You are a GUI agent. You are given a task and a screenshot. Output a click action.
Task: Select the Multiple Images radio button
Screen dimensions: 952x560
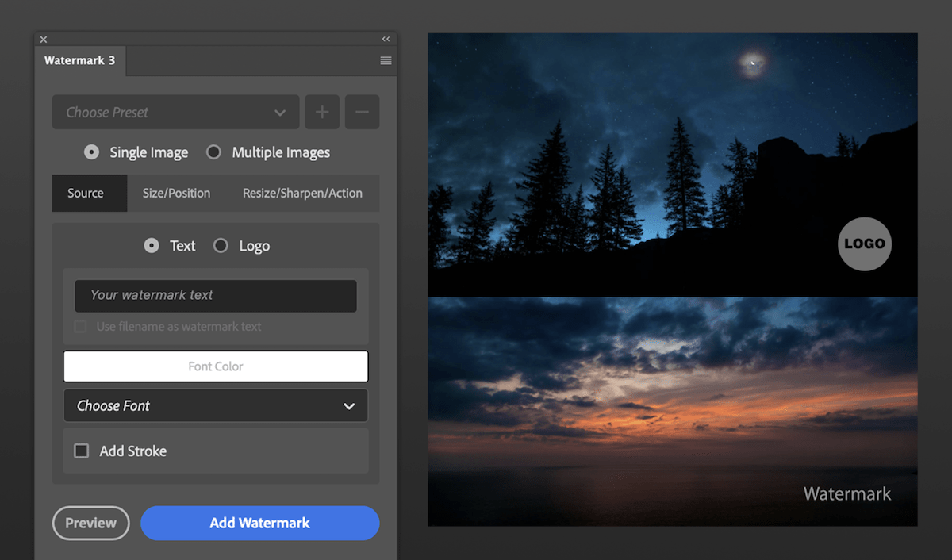coord(213,152)
